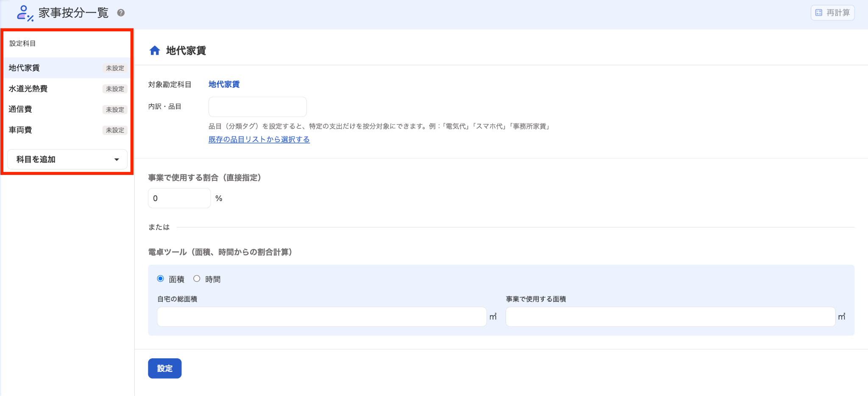Screen dimensions: 868x396
Task: Select the 面積 radio button
Action: click(161, 279)
